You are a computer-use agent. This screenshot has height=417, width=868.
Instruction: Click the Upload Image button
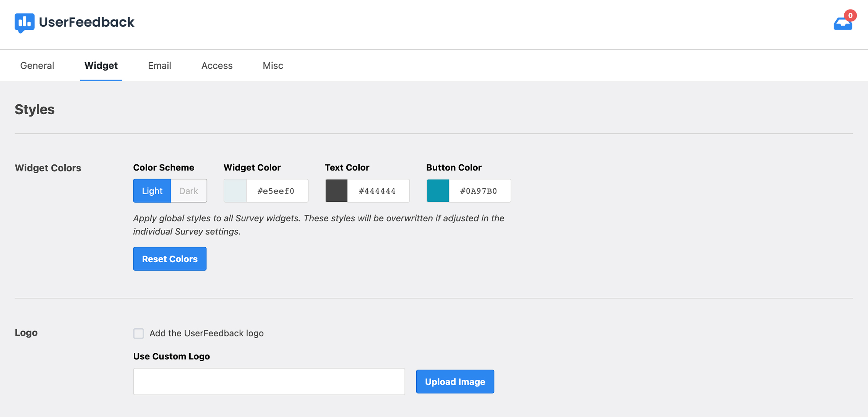coord(455,381)
